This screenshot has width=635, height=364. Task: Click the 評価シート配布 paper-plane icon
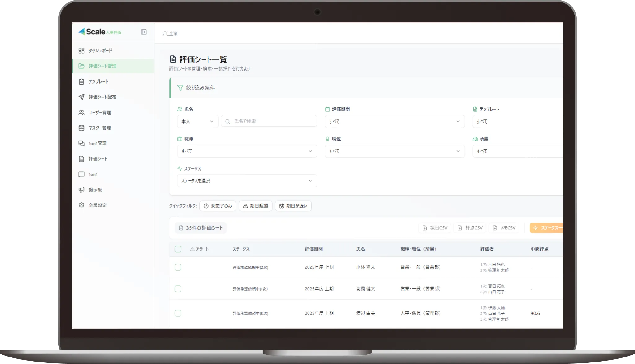pos(81,97)
